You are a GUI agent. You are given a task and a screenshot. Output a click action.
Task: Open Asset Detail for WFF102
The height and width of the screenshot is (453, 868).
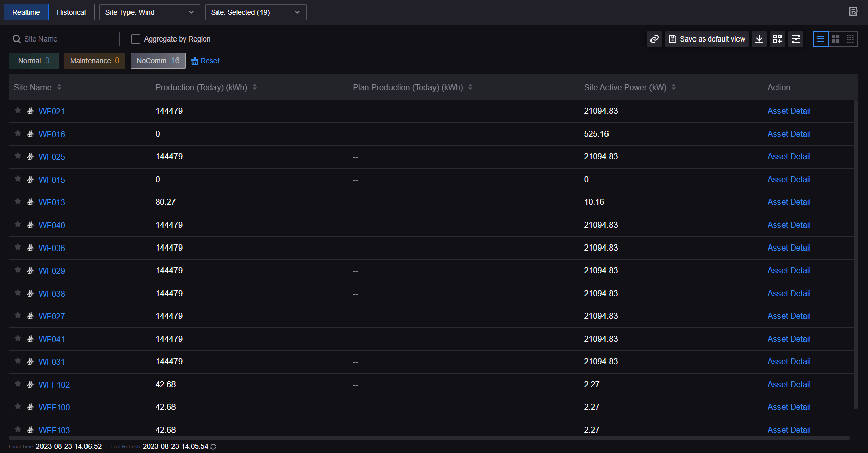(789, 384)
